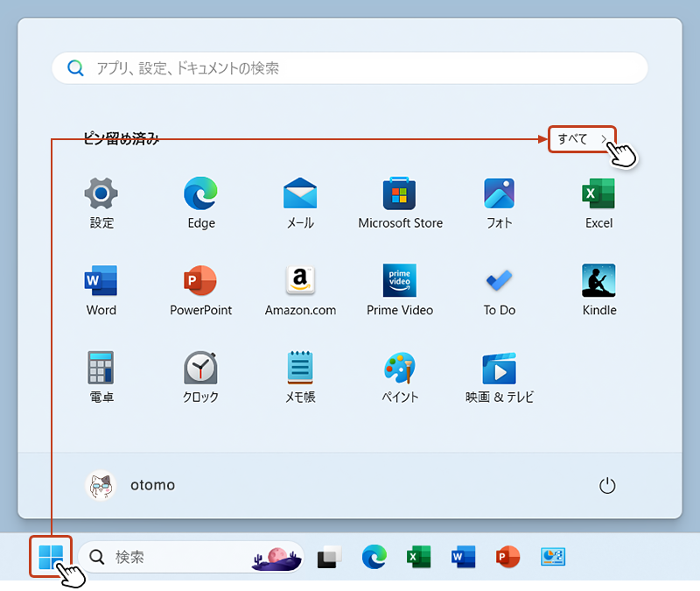Open the Kindle app
Image resolution: width=700 pixels, height=591 pixels.
coord(598,291)
